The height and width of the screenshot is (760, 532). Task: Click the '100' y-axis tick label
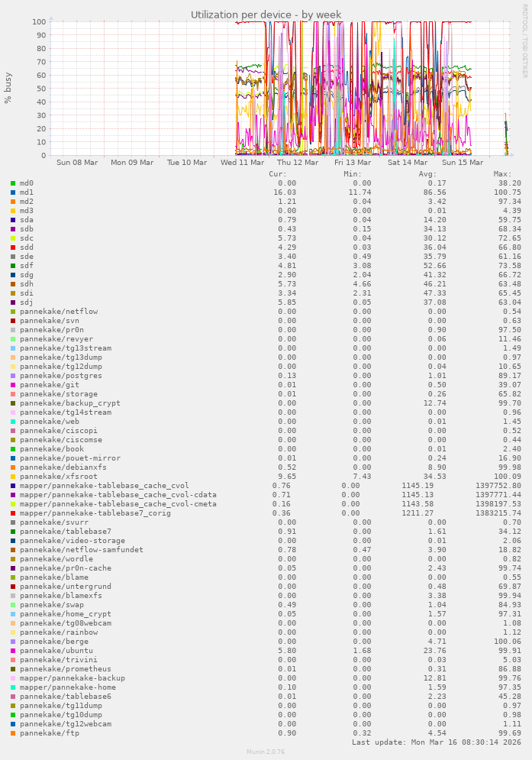(39, 22)
